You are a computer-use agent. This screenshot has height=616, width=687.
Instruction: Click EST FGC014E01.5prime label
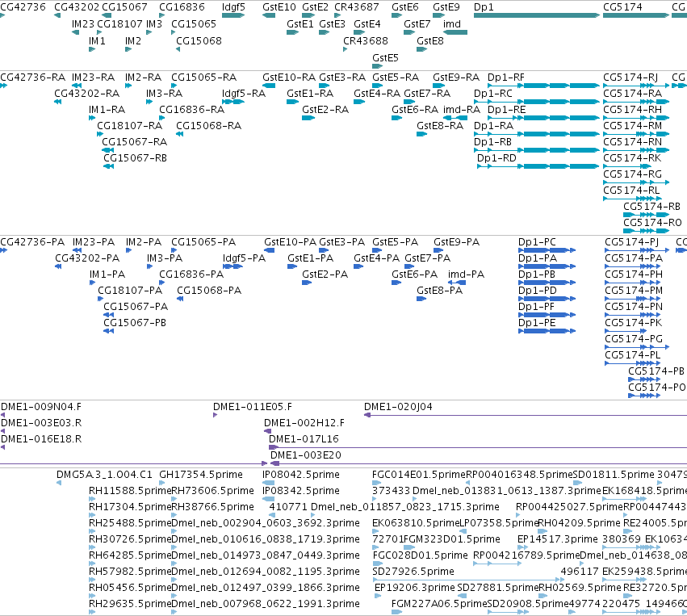[x=418, y=475]
